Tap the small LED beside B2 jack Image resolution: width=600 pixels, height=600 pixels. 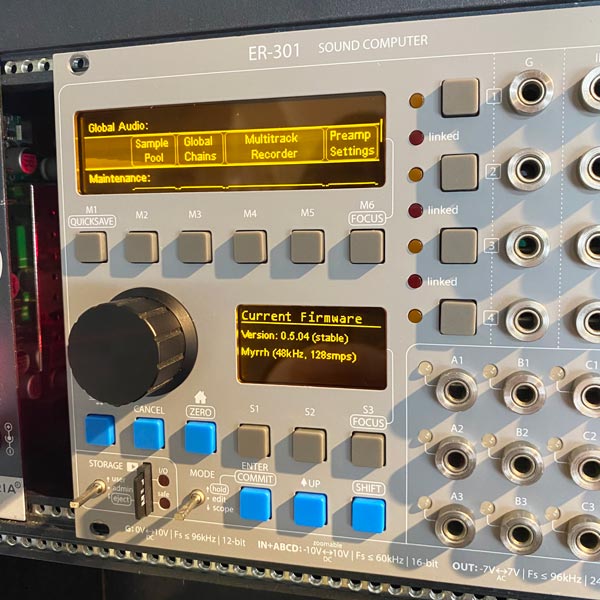point(489,441)
